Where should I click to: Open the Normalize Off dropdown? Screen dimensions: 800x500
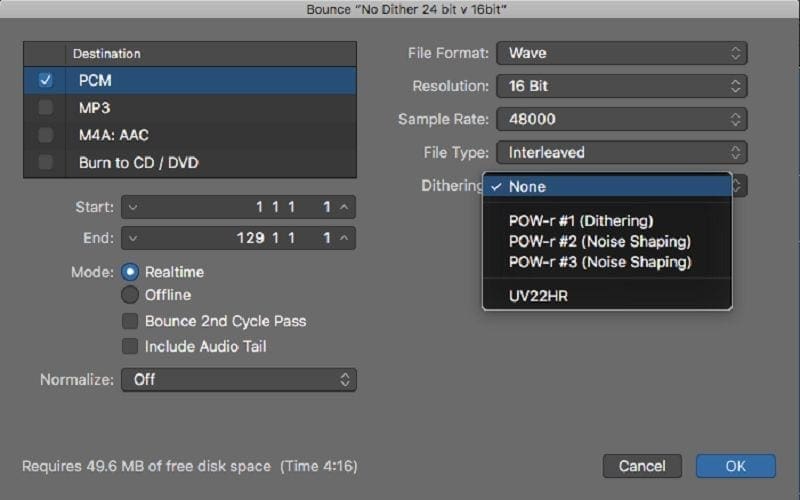pyautogui.click(x=239, y=380)
